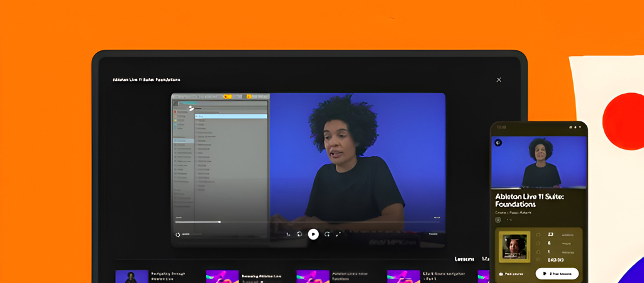Click the rewind icon left of play button
Image resolution: width=644 pixels, height=283 pixels.
[300, 234]
